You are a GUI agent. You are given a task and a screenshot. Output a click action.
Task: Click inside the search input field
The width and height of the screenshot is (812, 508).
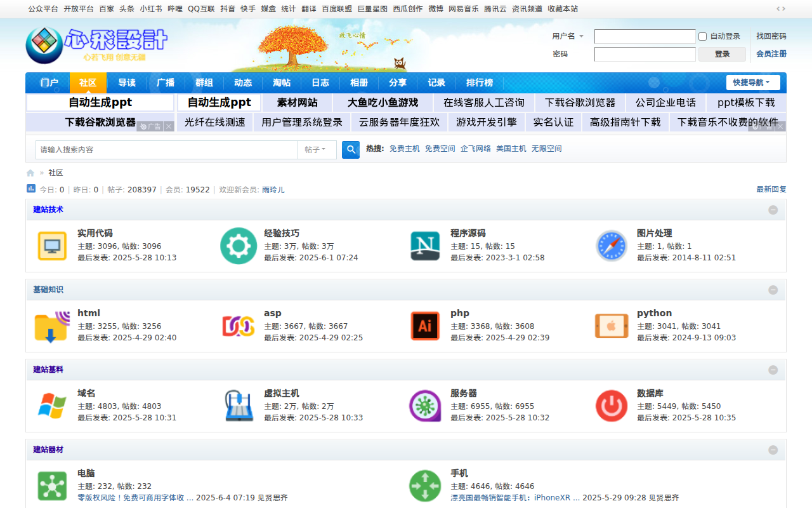click(x=165, y=149)
